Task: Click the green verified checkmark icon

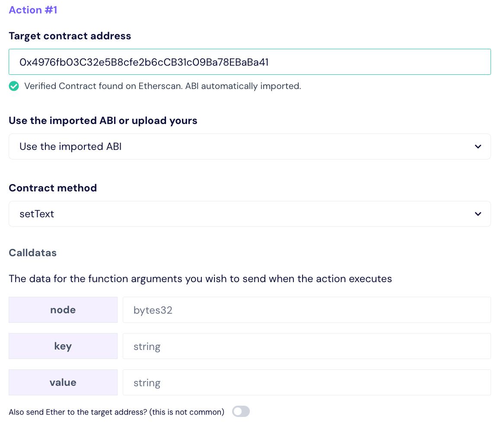Action: 14,86
